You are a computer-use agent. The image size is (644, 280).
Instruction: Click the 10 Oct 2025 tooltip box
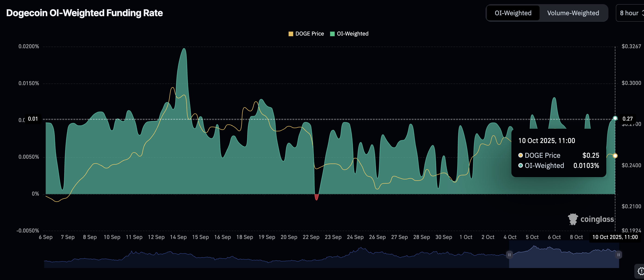(559, 153)
